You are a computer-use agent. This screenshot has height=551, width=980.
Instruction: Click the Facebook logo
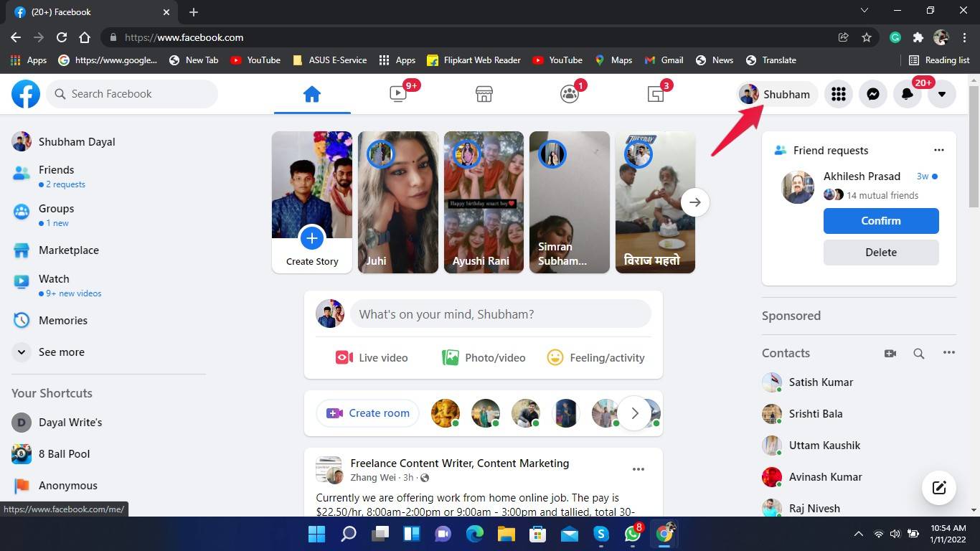point(26,94)
